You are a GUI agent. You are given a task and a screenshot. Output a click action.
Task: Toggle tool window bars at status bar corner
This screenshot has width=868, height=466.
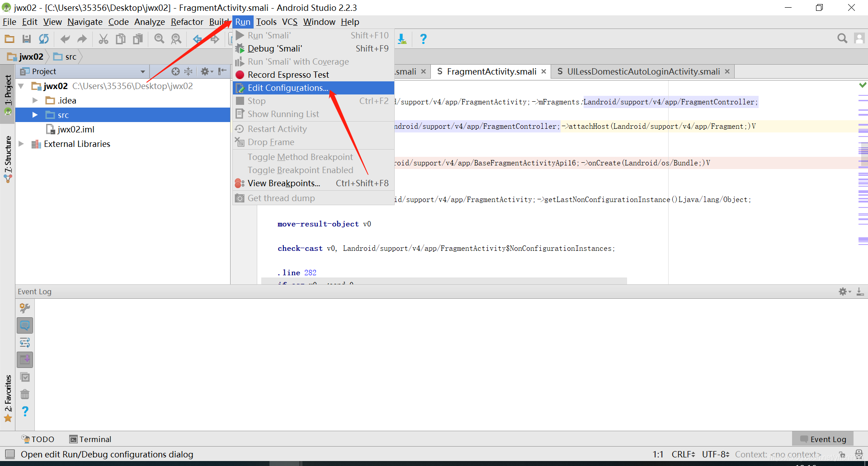(x=9, y=454)
